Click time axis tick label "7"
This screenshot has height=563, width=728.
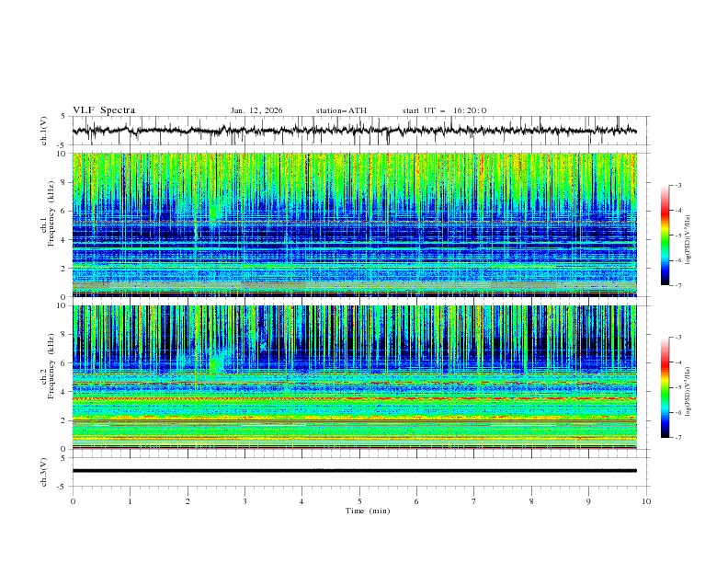474,501
